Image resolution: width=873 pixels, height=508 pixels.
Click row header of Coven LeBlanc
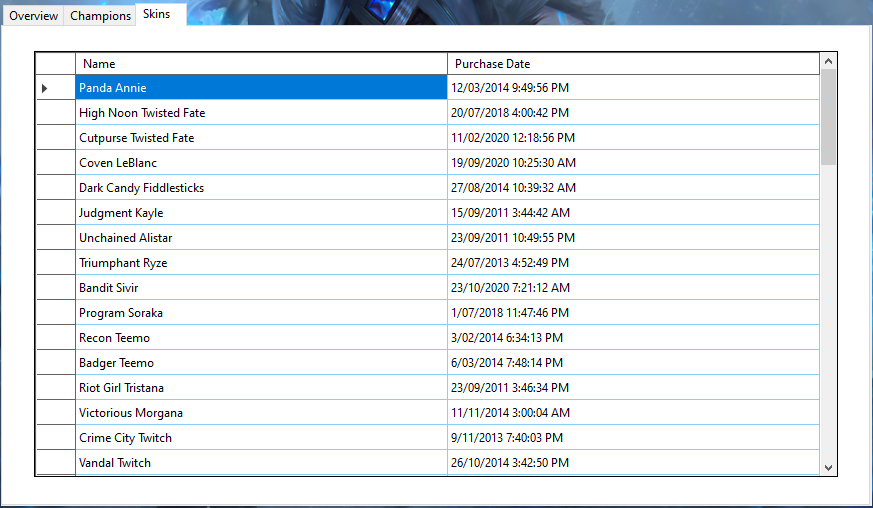[56, 163]
